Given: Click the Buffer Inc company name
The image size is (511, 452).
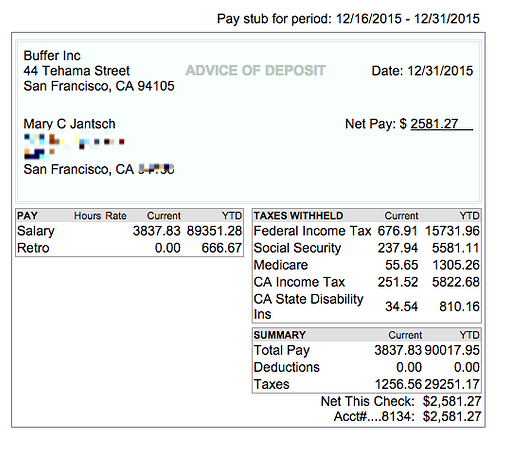Looking at the screenshot, I should (x=52, y=55).
